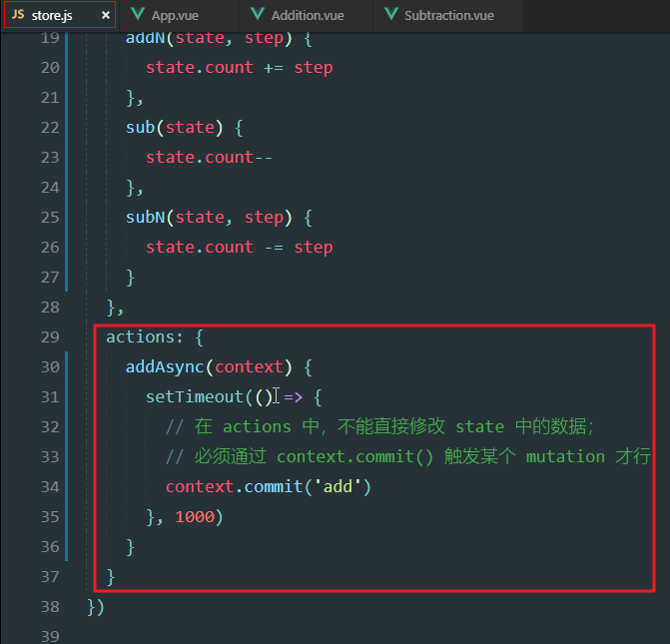Place cursor on state.count-- statement
Viewport: 670px width, 644px height.
coord(210,157)
